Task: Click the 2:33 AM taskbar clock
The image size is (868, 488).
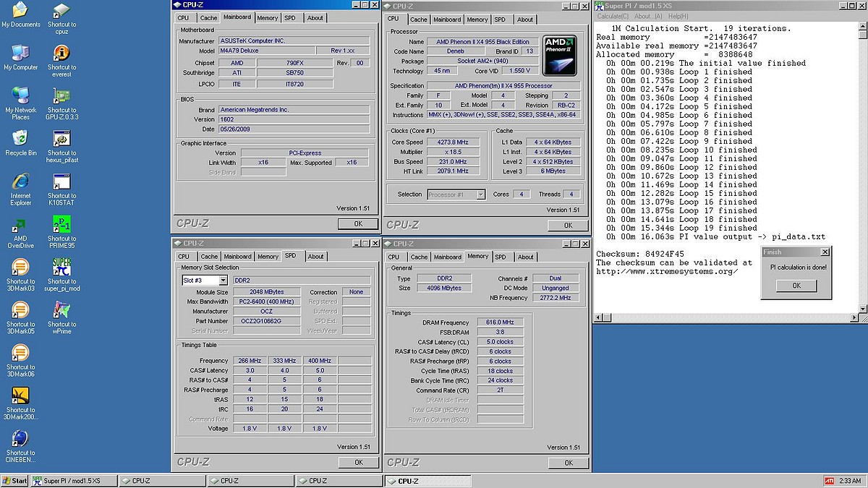Action: coord(851,481)
